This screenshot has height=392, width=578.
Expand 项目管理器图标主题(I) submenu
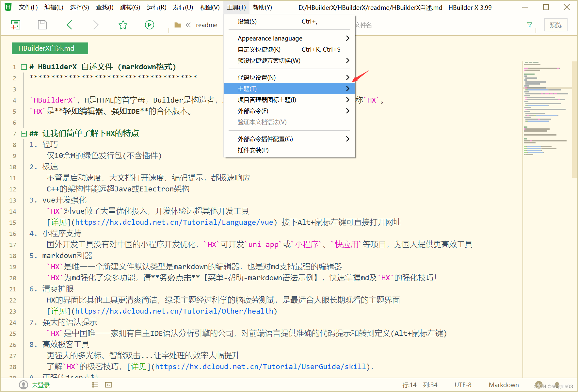(x=289, y=100)
